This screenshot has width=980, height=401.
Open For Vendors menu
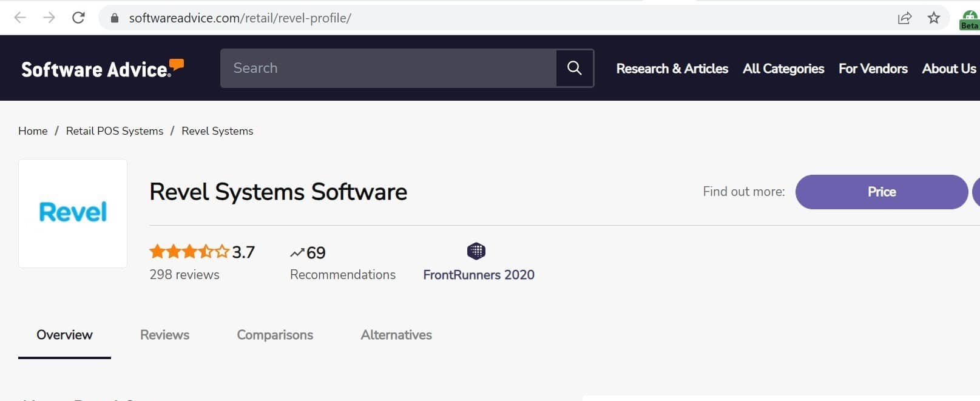click(873, 69)
